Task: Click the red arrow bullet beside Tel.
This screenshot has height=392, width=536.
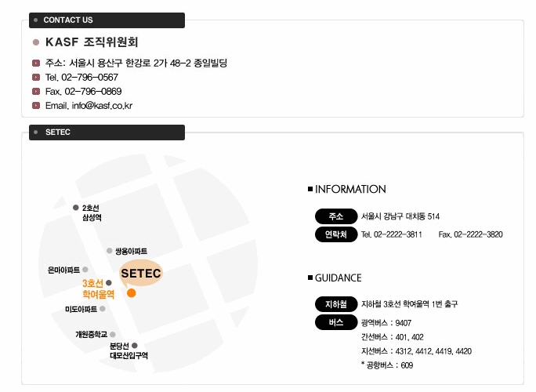Action: (36, 78)
